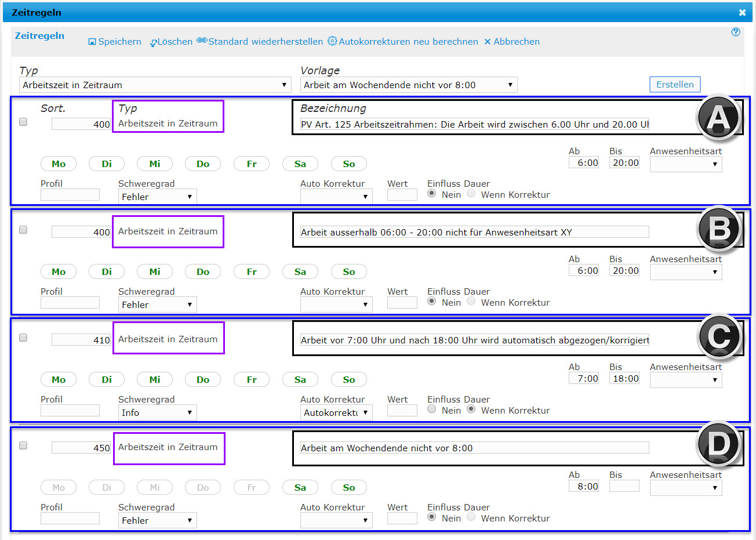This screenshot has height=540, width=756.
Task: Click the Speichern save icon
Action: [x=92, y=42]
